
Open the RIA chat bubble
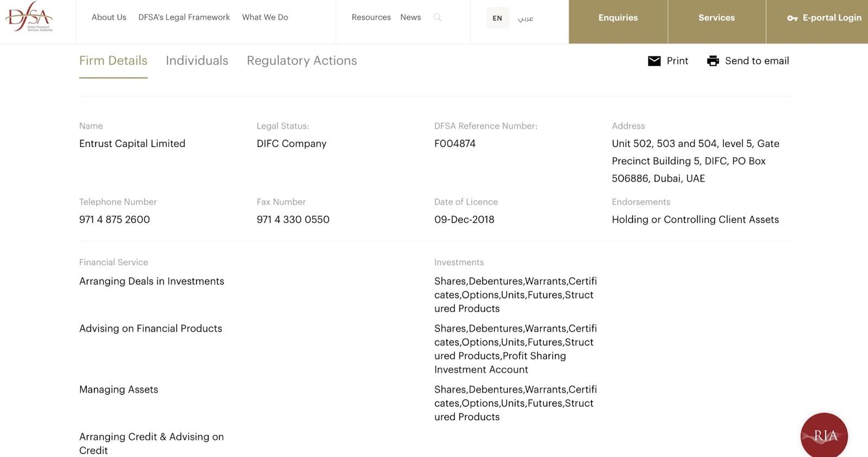coord(824,435)
